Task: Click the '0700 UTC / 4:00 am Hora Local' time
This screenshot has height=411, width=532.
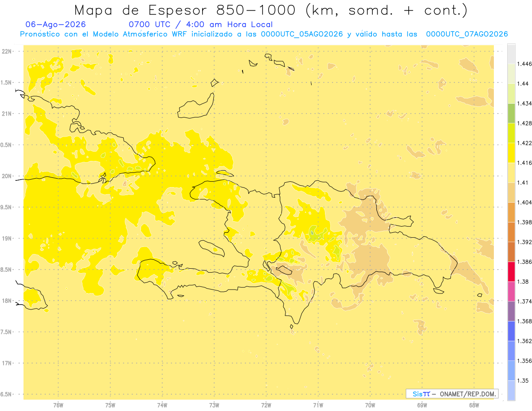Action: click(200, 24)
